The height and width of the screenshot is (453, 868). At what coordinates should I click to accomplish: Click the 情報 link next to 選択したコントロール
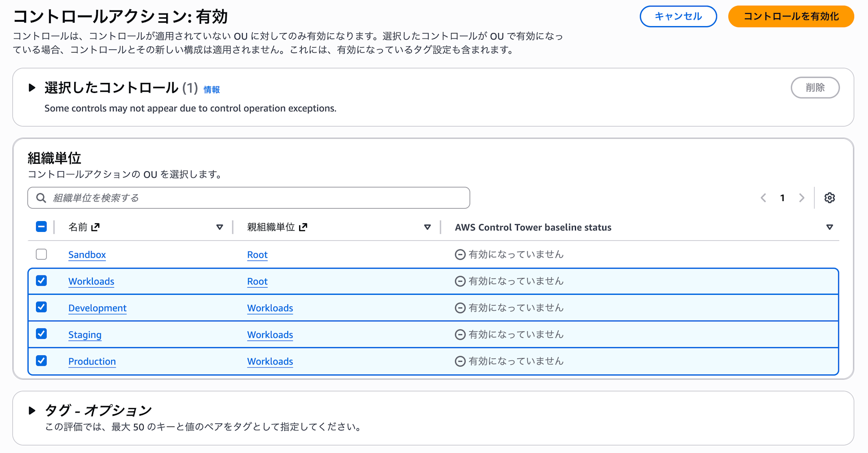click(211, 89)
